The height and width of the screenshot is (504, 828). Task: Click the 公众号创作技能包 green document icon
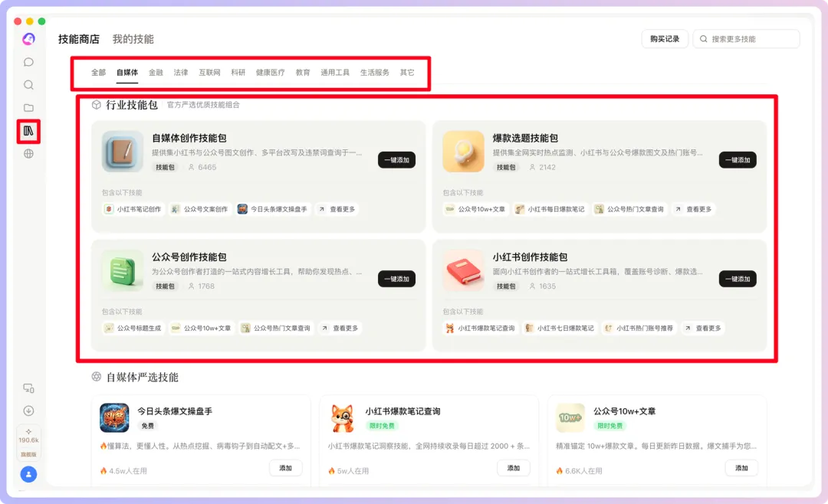[123, 270]
